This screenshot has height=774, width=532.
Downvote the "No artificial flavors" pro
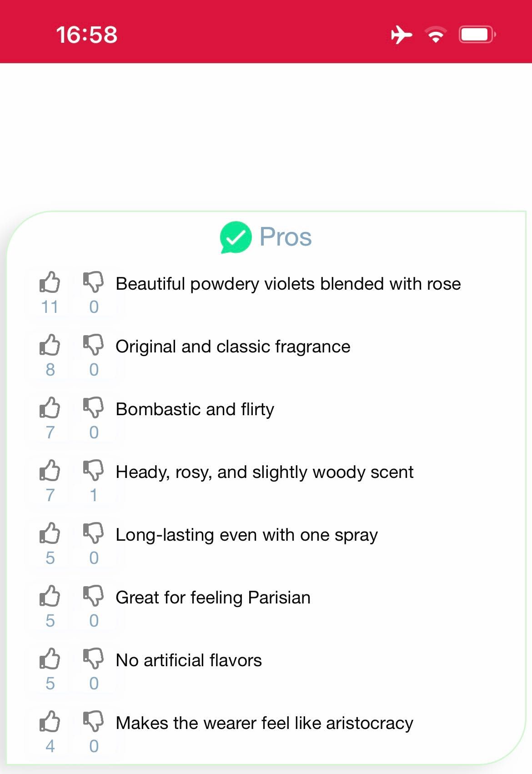pos(93,658)
